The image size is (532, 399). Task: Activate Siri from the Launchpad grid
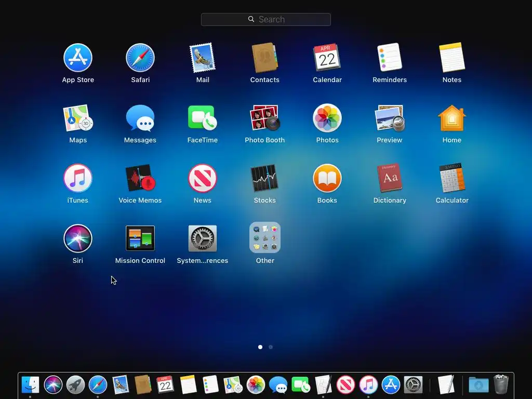(78, 238)
